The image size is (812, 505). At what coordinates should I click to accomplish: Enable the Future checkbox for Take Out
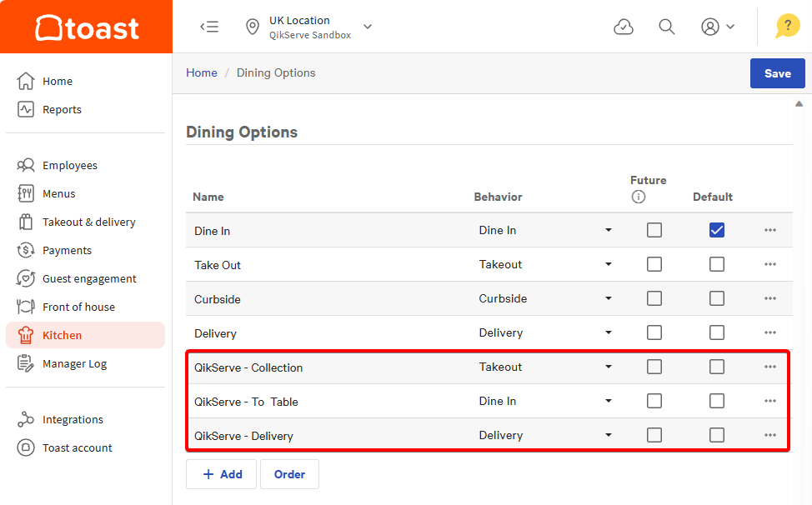pyautogui.click(x=654, y=264)
